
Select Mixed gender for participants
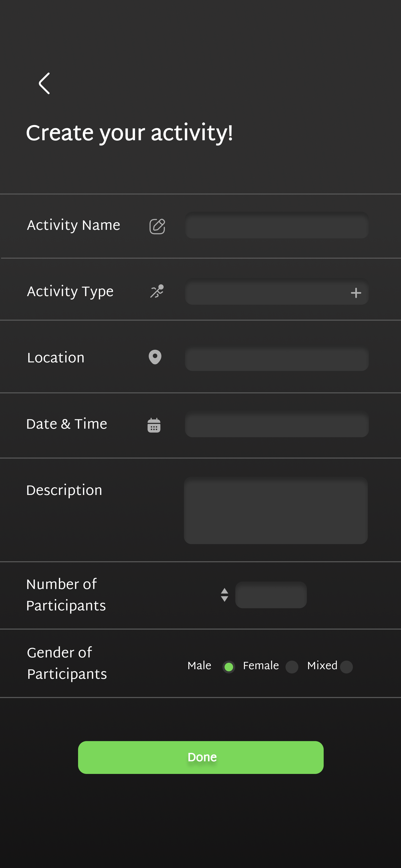coord(346,667)
